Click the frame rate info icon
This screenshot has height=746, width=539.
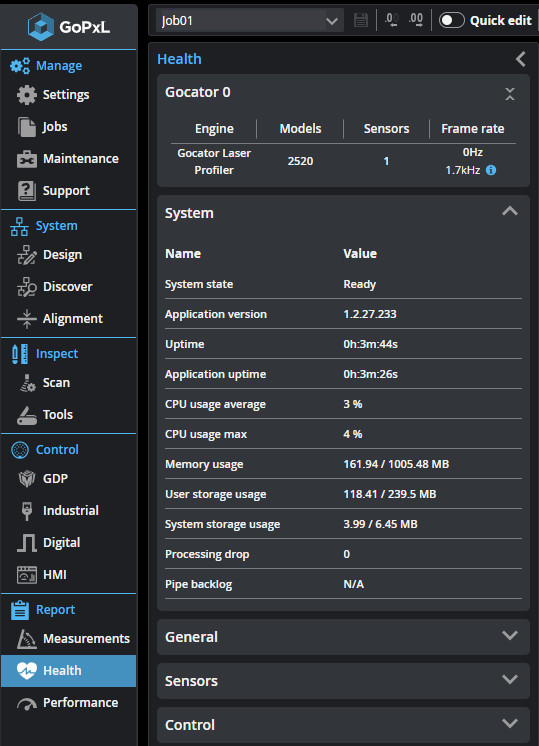491,170
